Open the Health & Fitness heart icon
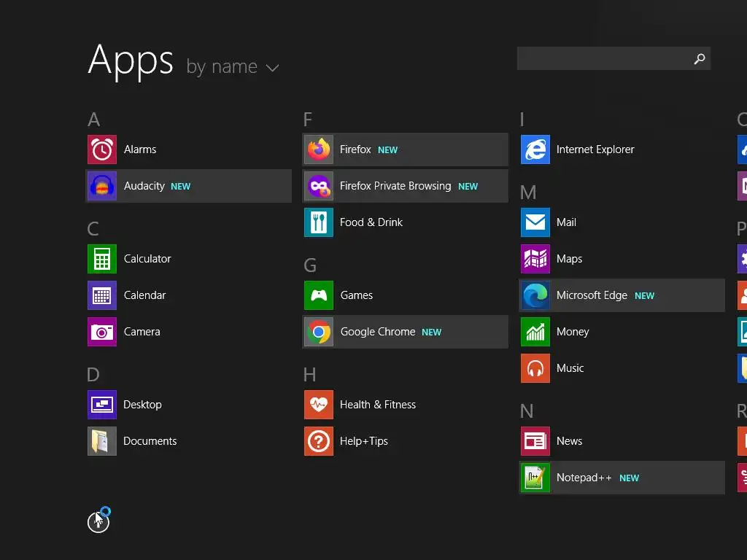This screenshot has width=747, height=560. [x=319, y=405]
